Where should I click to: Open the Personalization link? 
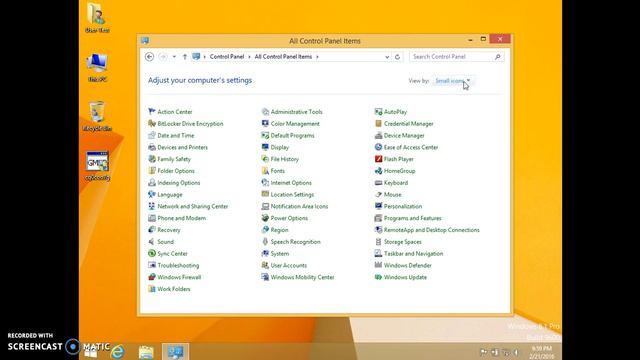click(402, 206)
